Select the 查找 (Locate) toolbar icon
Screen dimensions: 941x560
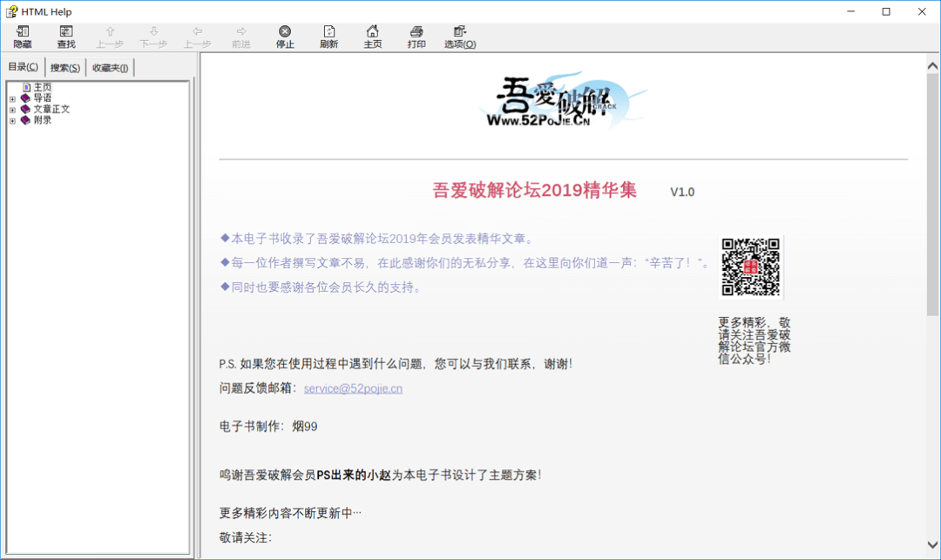pos(64,35)
